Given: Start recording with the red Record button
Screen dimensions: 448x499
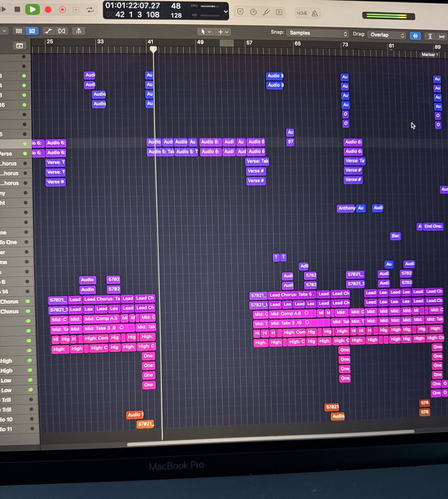Looking at the screenshot, I should tap(48, 10).
